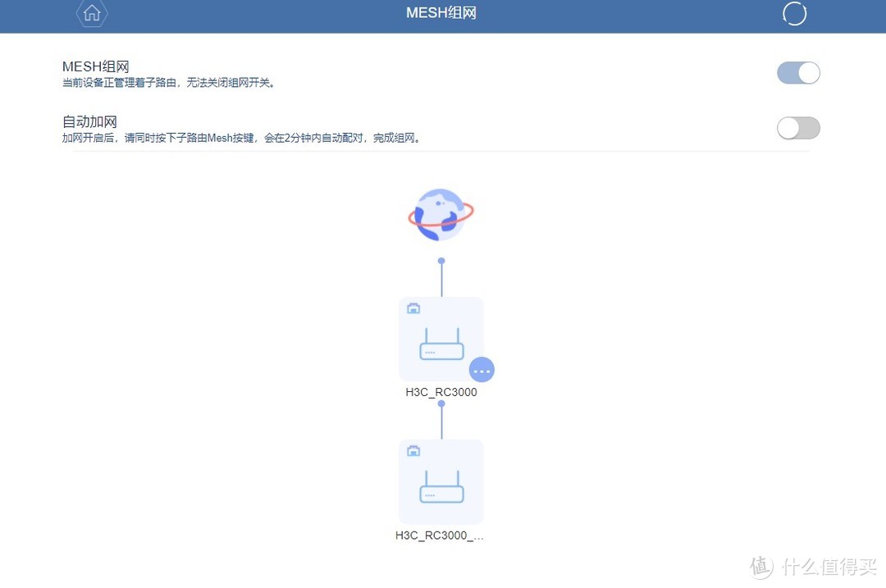Screen dimensions: 886x588
Task: Click the badge icon on the child router card
Action: 413,449
